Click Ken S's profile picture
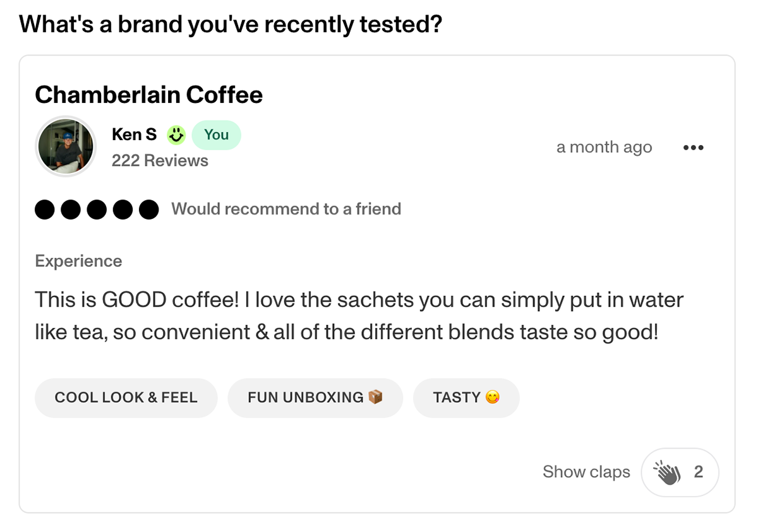This screenshot has height=532, width=758. pyautogui.click(x=66, y=146)
